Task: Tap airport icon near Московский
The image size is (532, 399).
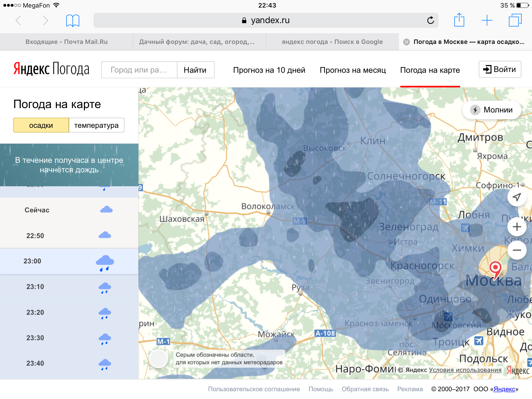Action: [x=448, y=317]
